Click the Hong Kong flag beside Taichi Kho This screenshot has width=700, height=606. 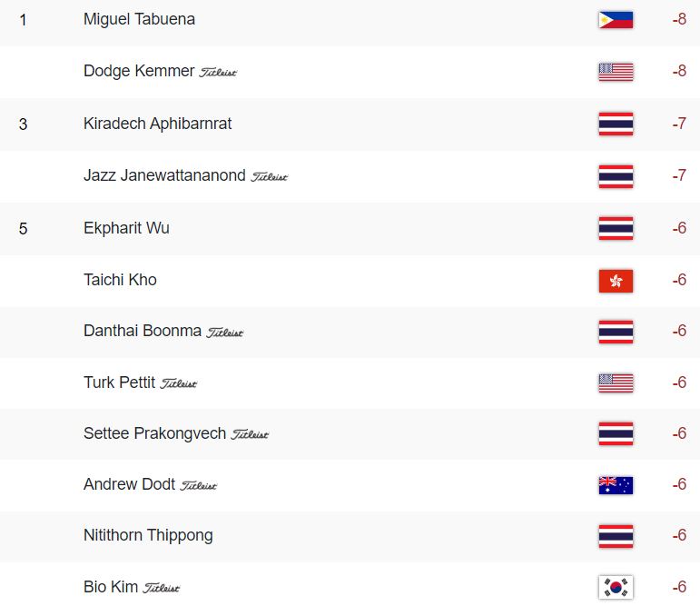[x=616, y=281]
